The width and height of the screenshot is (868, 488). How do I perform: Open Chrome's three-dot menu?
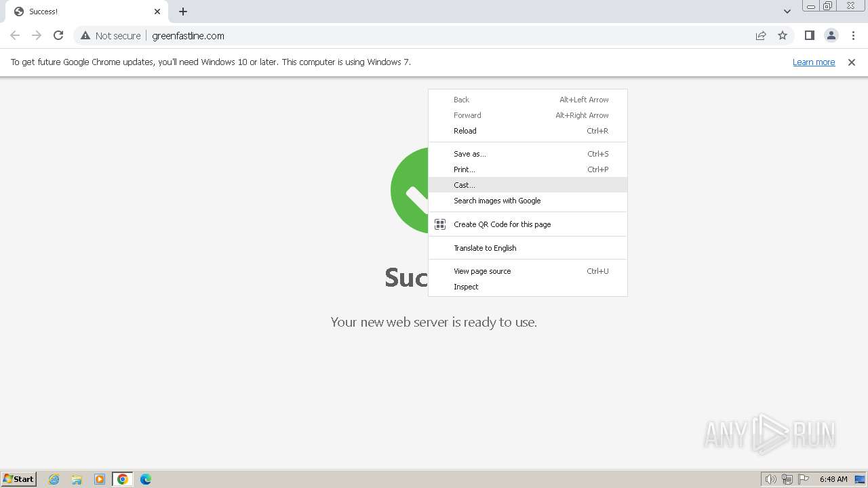[853, 35]
